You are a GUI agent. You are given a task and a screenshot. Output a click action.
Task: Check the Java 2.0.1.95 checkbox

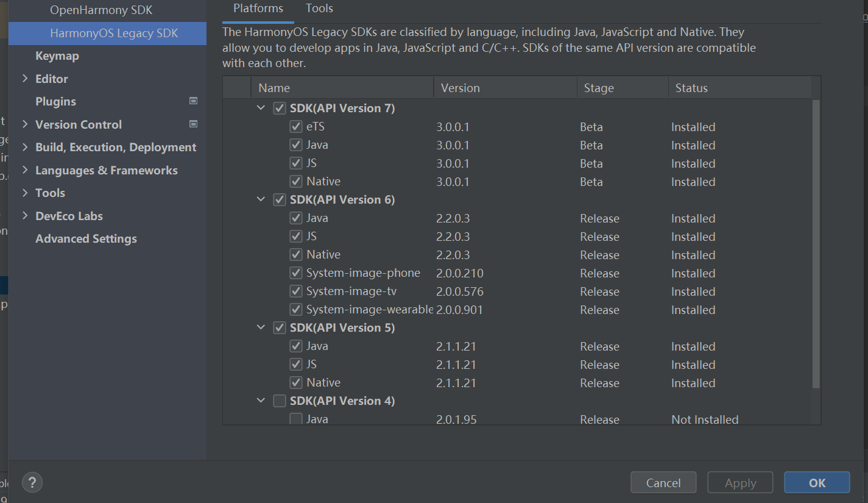pos(296,419)
